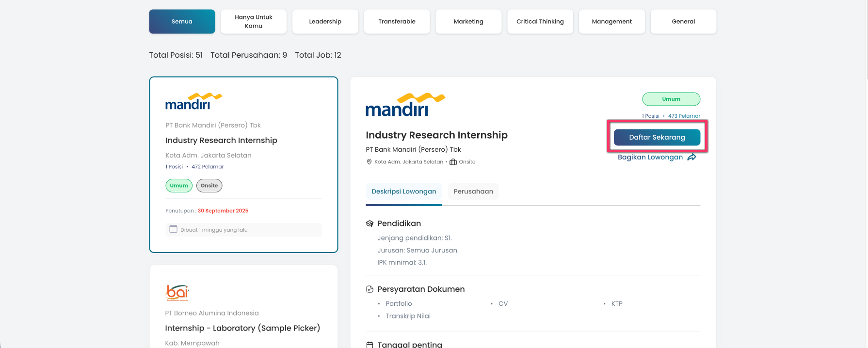Click the Mandiri logo on the job card

[x=193, y=101]
